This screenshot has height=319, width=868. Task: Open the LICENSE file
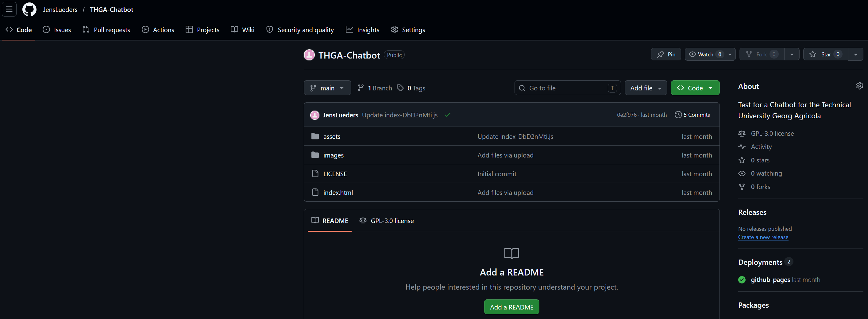point(335,174)
